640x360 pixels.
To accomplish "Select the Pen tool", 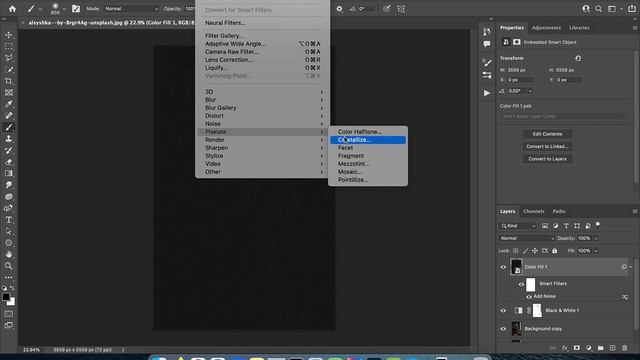I will coord(9,208).
